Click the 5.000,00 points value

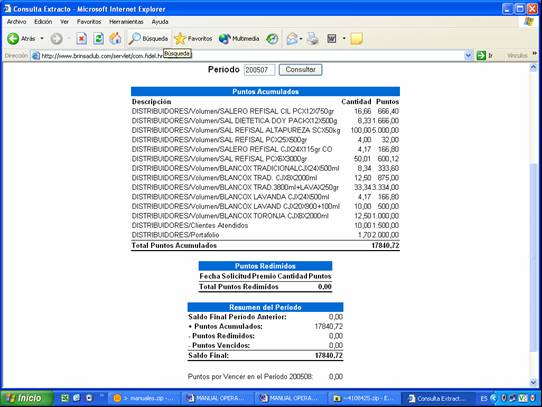385,130
